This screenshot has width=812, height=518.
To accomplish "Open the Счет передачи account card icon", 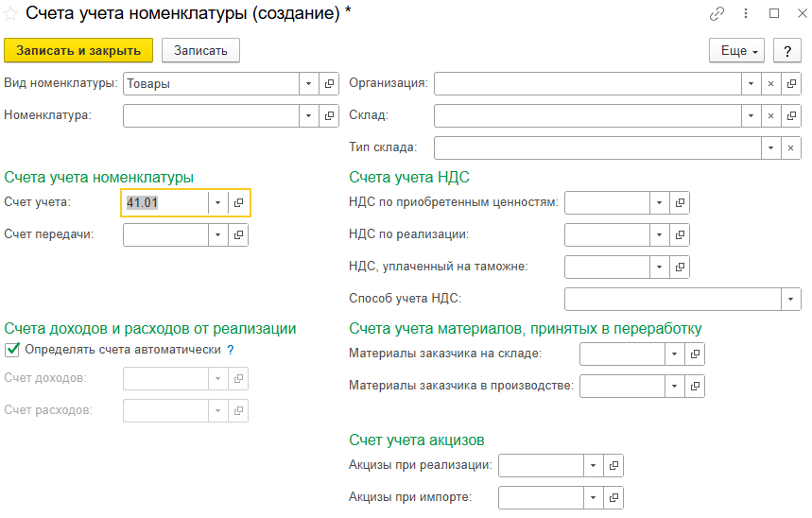I will pos(238,234).
